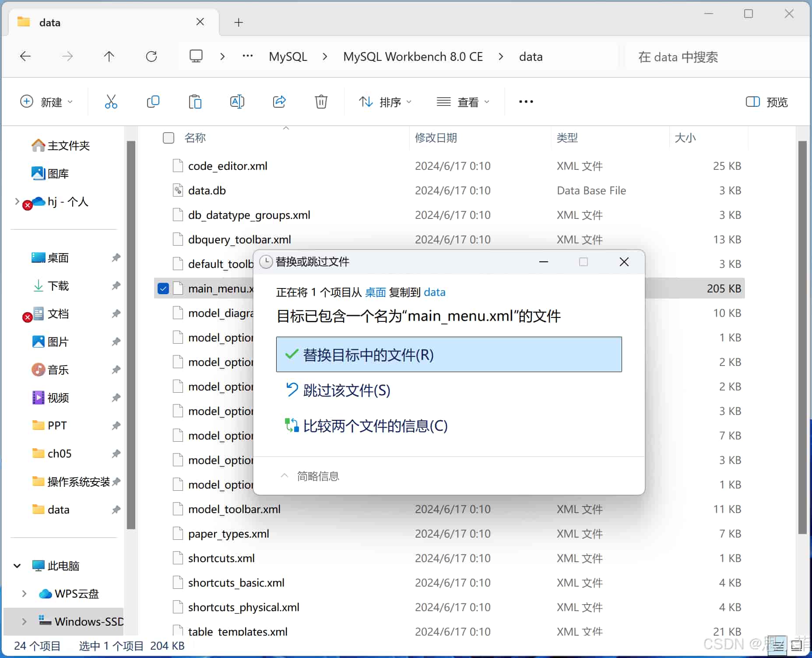Expand the hj - 个人 OneDrive node
812x658 pixels.
point(17,201)
